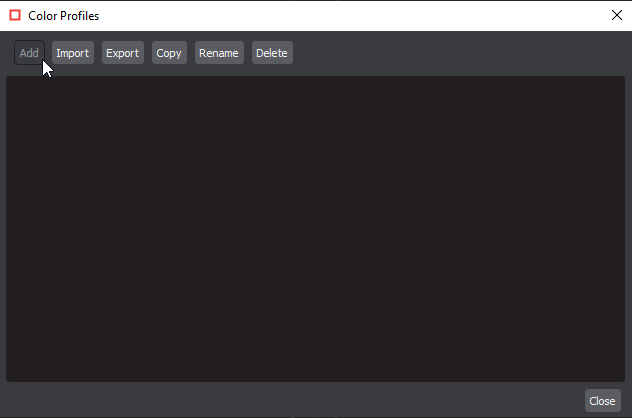Click the Export button

point(122,53)
